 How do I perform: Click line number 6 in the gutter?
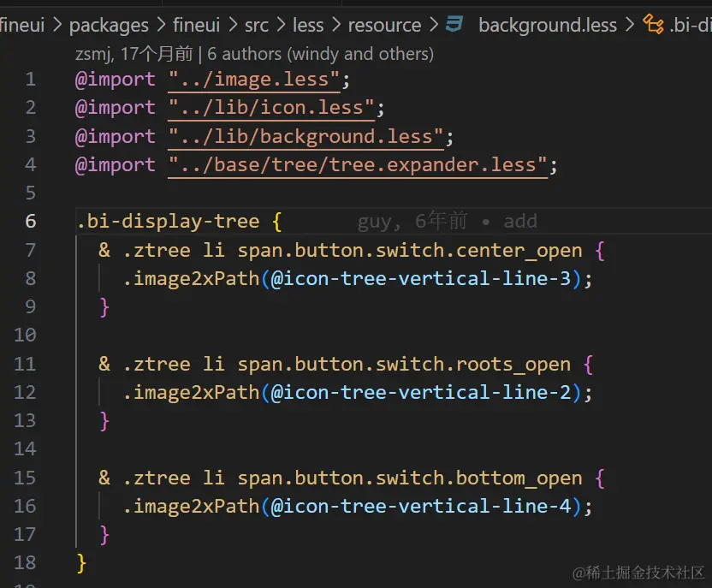[x=30, y=221]
